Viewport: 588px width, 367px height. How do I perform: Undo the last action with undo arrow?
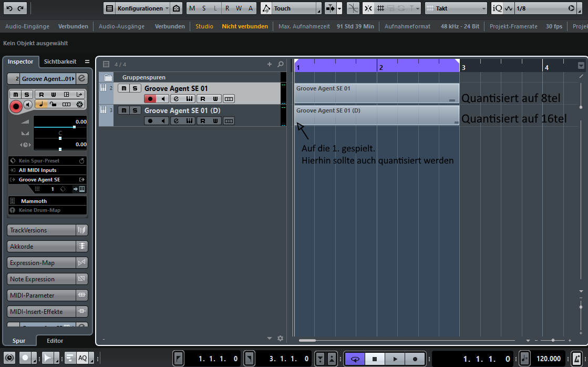coord(9,8)
